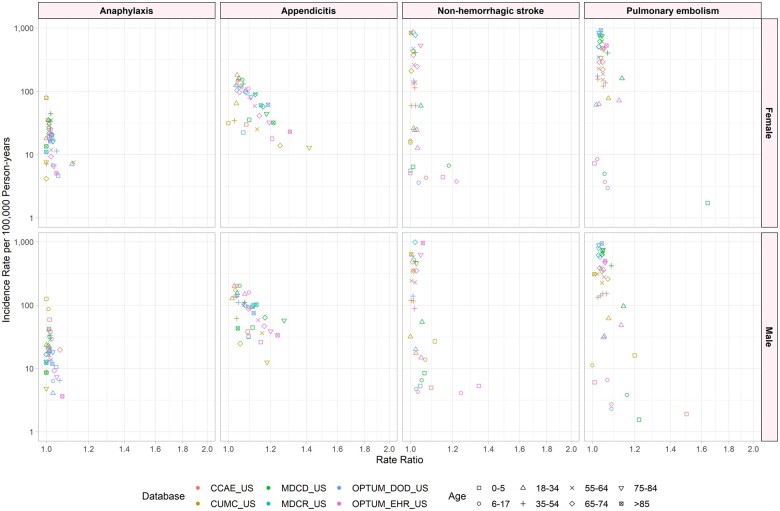Select the Appendicitis facet header

pyautogui.click(x=308, y=10)
